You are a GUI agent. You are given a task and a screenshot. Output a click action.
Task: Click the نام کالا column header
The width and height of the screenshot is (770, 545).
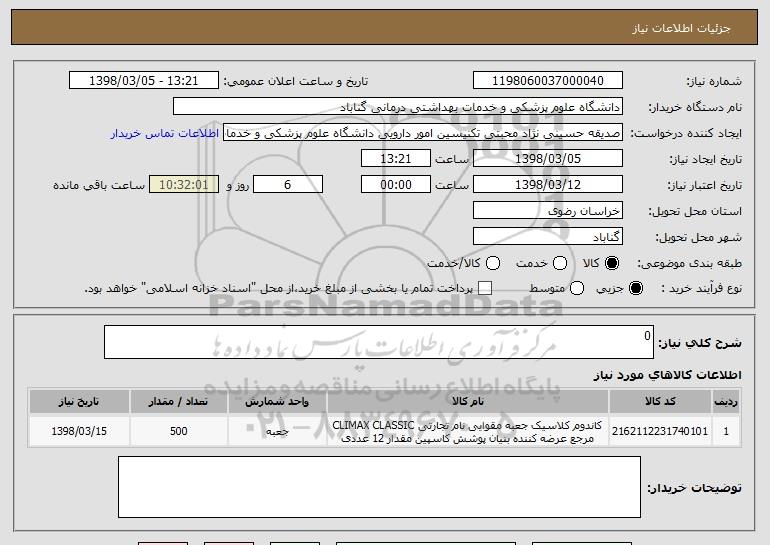(468, 402)
